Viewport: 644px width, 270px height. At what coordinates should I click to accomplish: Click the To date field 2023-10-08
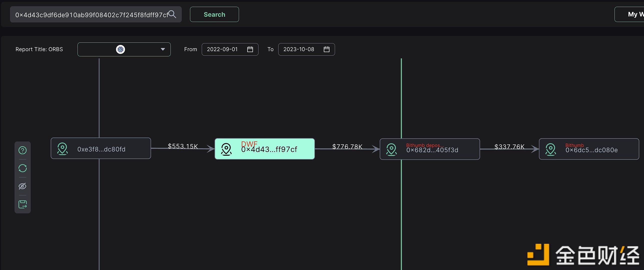(306, 49)
